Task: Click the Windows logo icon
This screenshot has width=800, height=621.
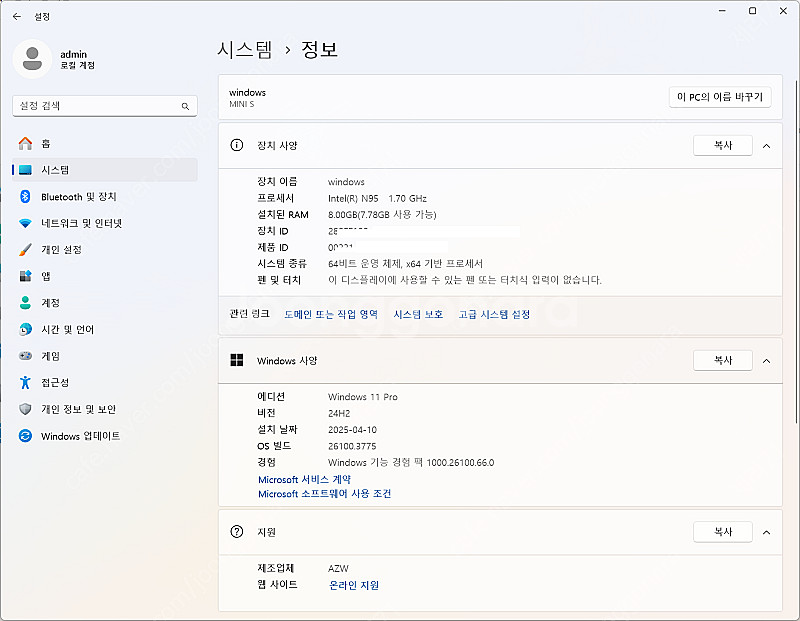Action: click(x=237, y=360)
